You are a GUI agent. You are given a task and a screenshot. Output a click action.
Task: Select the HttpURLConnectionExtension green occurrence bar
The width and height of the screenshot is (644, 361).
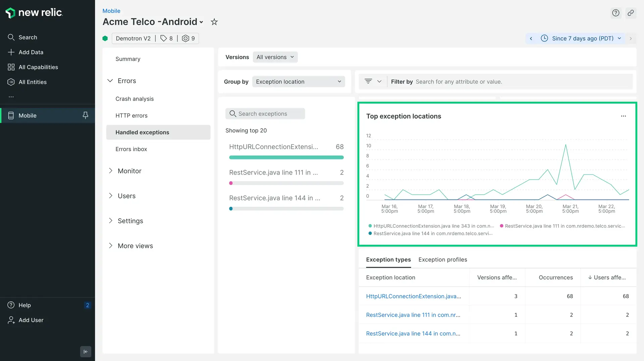coord(286,158)
